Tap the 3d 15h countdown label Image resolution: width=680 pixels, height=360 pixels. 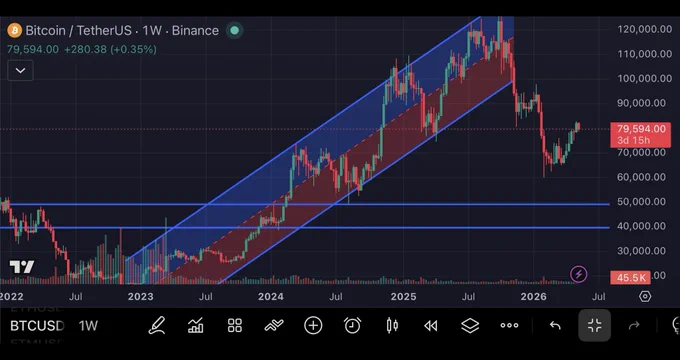[x=634, y=141]
